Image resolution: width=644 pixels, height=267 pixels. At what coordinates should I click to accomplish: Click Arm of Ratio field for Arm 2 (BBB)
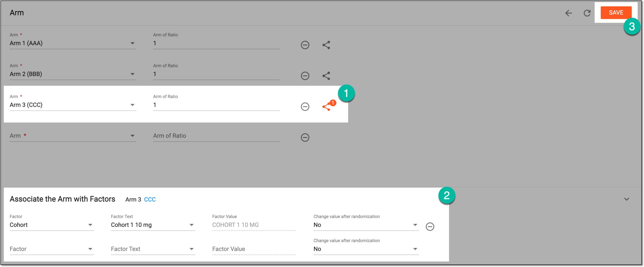(x=216, y=74)
